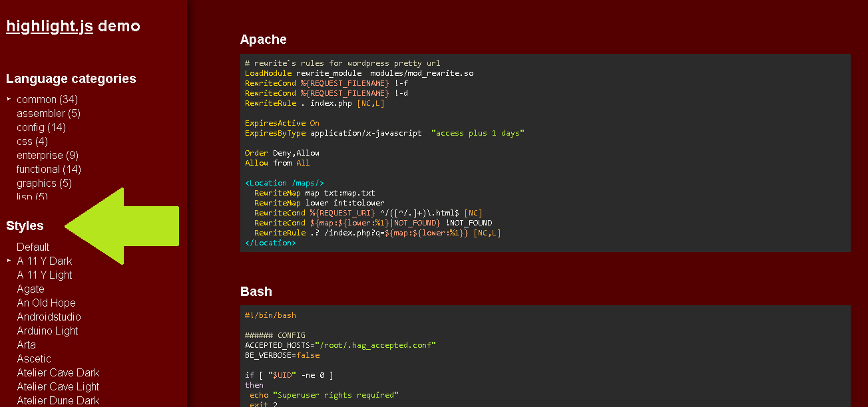The image size is (868, 407).
Task: Click the Order Deny,Allow code line
Action: (x=282, y=153)
